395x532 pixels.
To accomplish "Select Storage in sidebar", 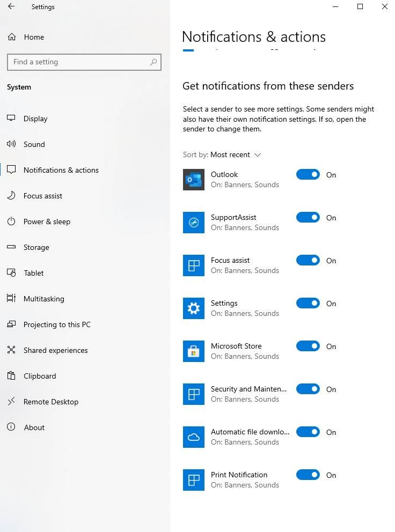I will pos(36,247).
